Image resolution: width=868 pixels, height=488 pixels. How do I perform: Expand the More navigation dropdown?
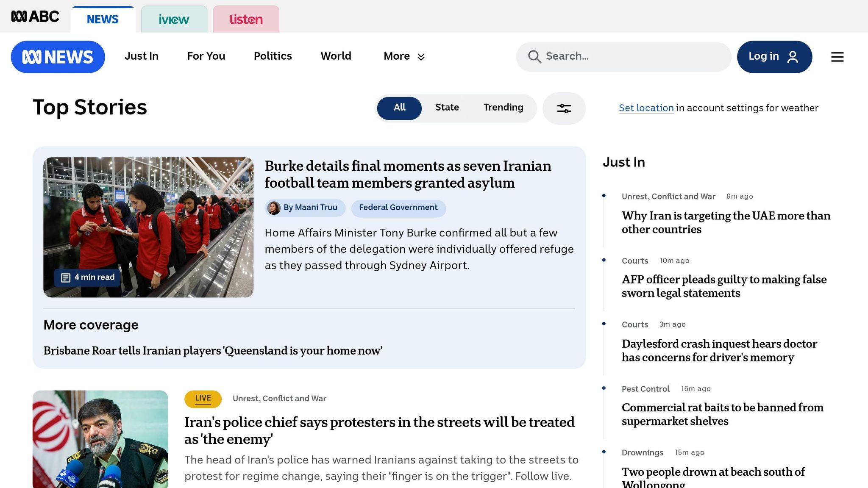[x=404, y=56]
